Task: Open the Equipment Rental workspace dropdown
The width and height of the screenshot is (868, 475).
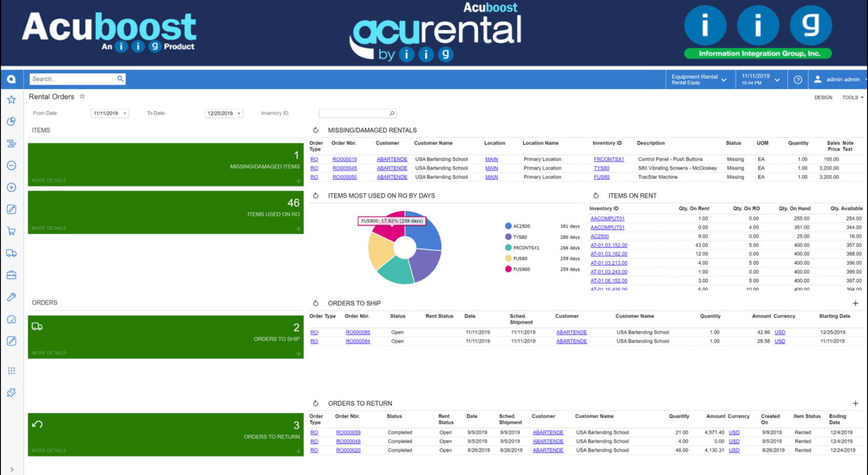Action: (x=724, y=79)
